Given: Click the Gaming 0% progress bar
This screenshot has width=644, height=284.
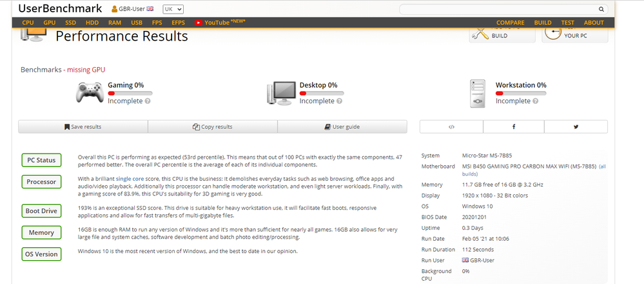Looking at the screenshot, I should tap(130, 94).
